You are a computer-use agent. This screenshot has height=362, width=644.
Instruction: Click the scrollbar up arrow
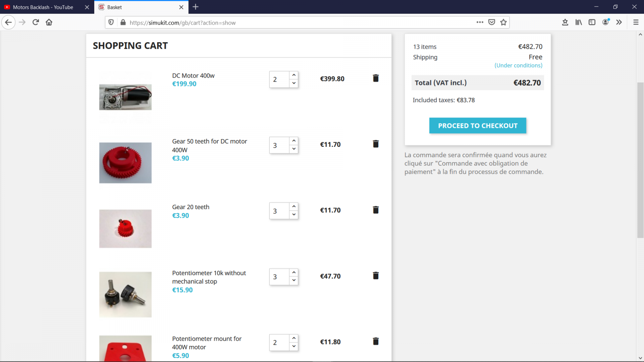coord(640,35)
